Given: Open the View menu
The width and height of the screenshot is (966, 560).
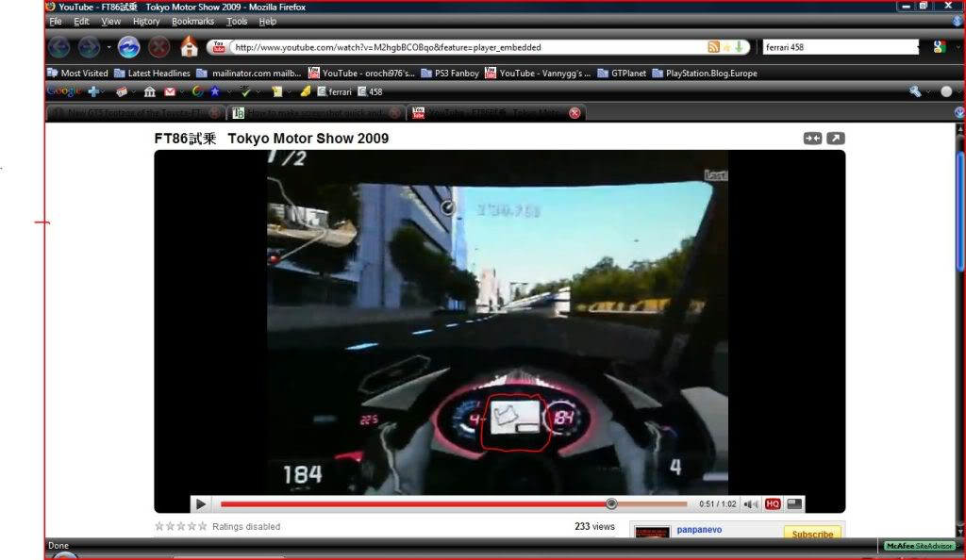Looking at the screenshot, I should pyautogui.click(x=111, y=22).
